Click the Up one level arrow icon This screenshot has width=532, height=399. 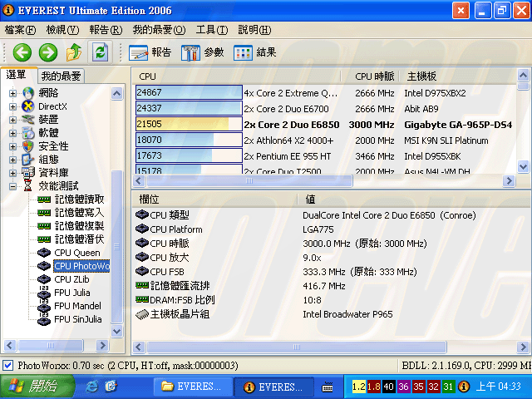point(74,52)
